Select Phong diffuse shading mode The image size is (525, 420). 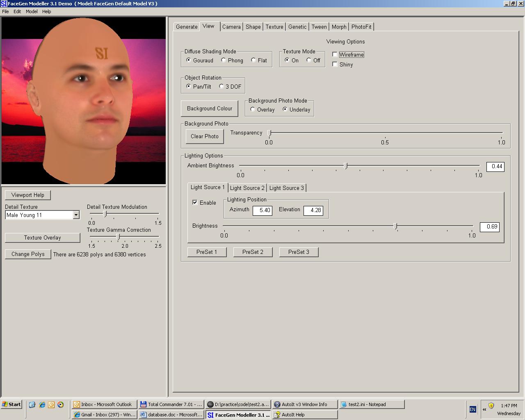(x=224, y=60)
